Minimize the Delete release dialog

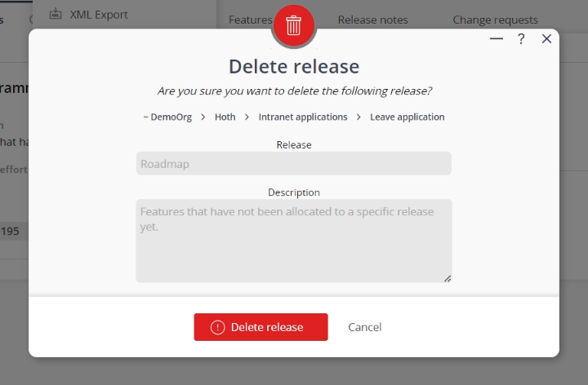[497, 38]
